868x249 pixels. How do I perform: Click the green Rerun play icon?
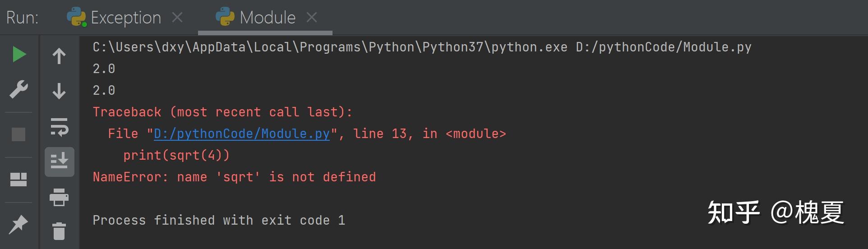(x=19, y=55)
